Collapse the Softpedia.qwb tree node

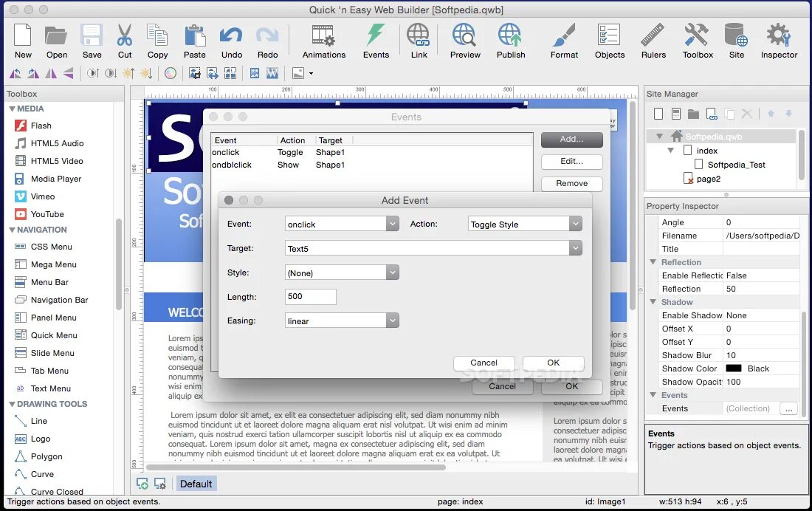point(659,137)
